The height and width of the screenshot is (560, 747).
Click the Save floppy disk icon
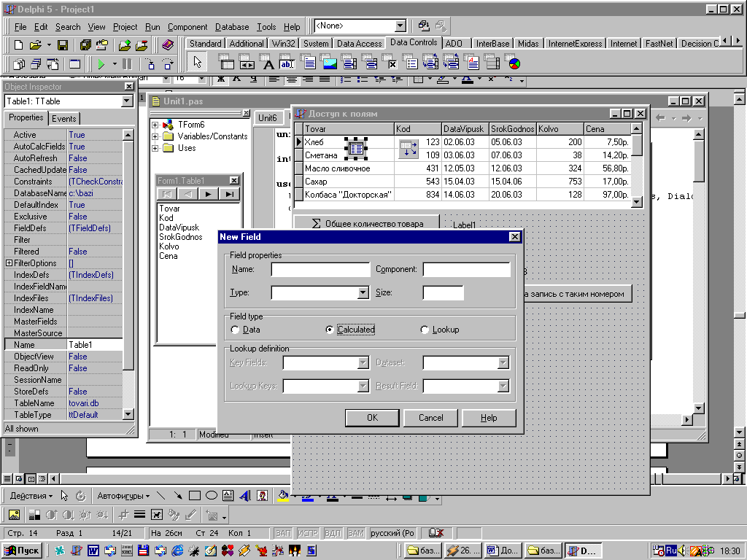click(x=63, y=44)
